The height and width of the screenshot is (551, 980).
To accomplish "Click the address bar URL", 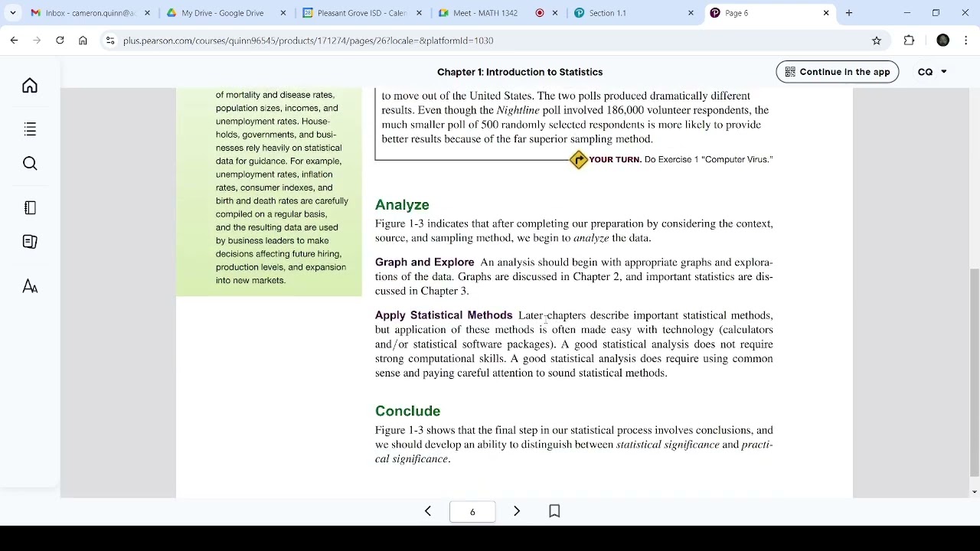I will point(308,41).
